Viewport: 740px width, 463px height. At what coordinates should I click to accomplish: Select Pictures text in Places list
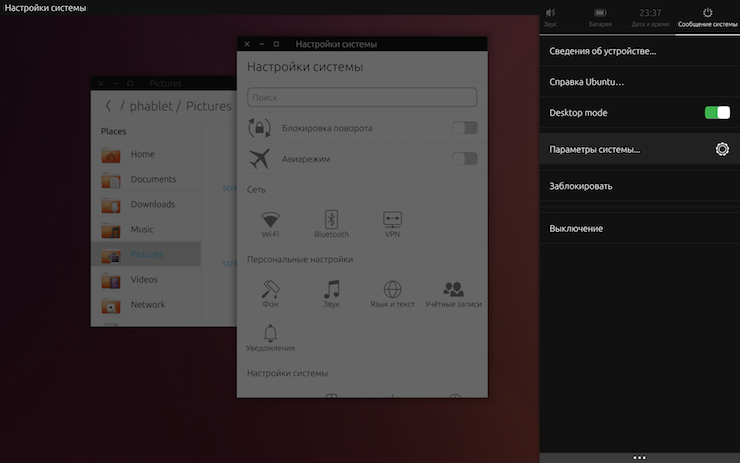pos(147,254)
